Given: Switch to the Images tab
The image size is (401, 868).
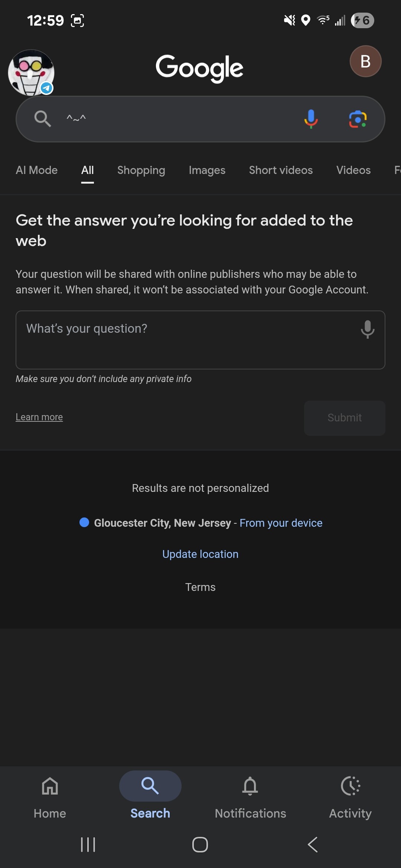Looking at the screenshot, I should click(x=207, y=170).
